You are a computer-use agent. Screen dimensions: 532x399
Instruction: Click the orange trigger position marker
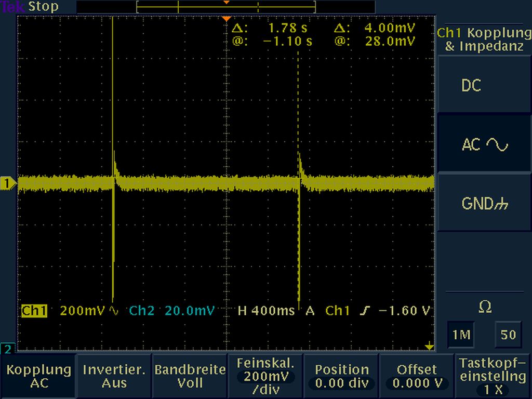click(226, 19)
